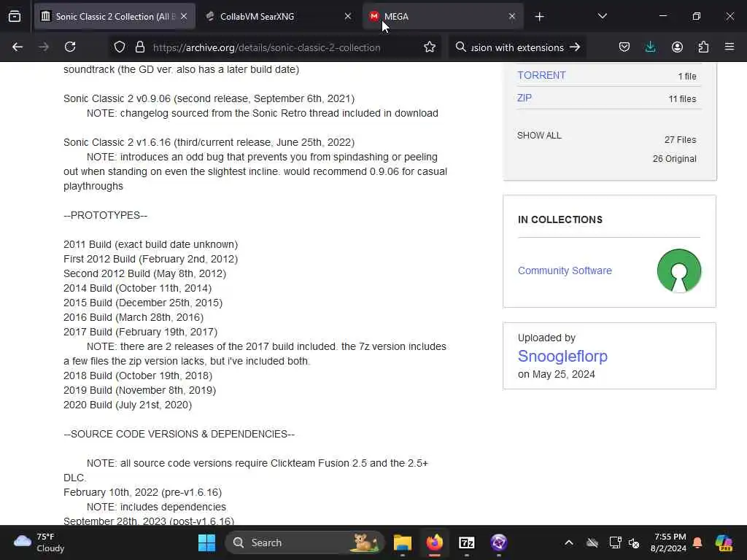The image size is (747, 560).
Task: Select 'SOURCE CODE VERSIONS & DEPENDENCIES' heading
Action: click(179, 434)
